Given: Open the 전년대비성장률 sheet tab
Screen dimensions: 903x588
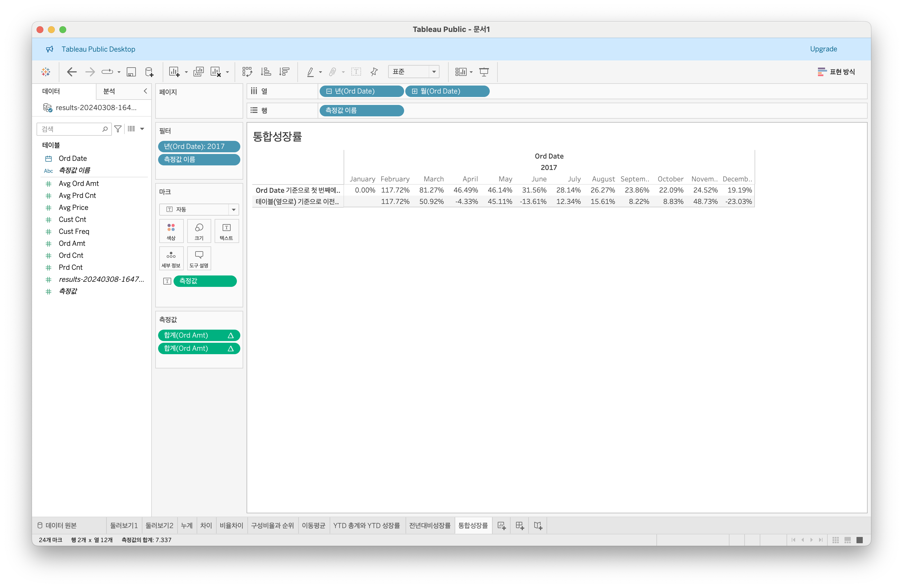Looking at the screenshot, I should [430, 526].
